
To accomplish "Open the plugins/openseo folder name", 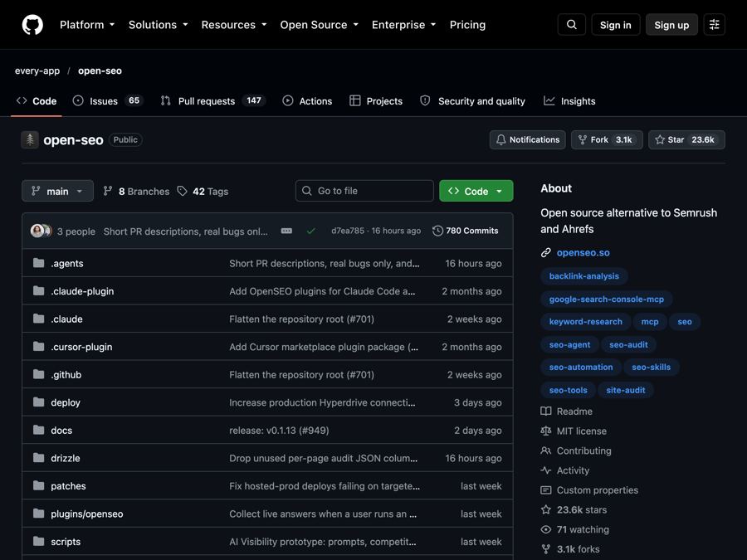I will pos(86,514).
